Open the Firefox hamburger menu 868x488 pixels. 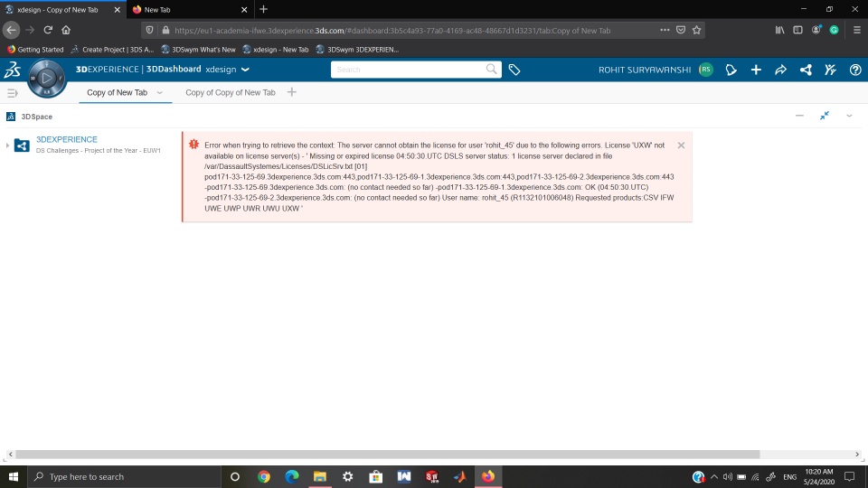(x=856, y=30)
